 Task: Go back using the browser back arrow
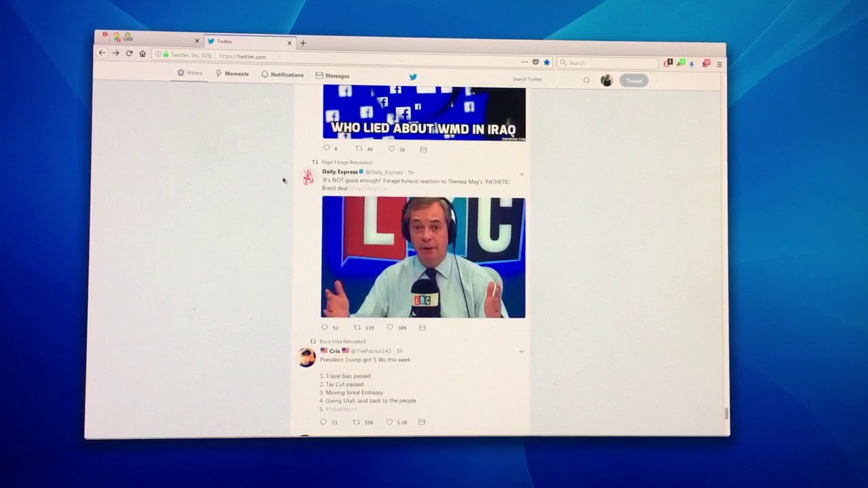coord(102,53)
